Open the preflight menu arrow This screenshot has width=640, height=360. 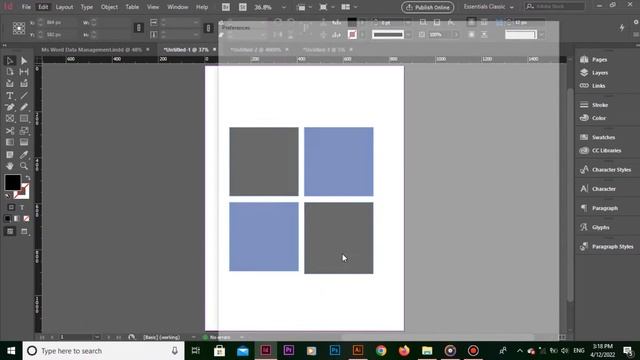pos(242,337)
